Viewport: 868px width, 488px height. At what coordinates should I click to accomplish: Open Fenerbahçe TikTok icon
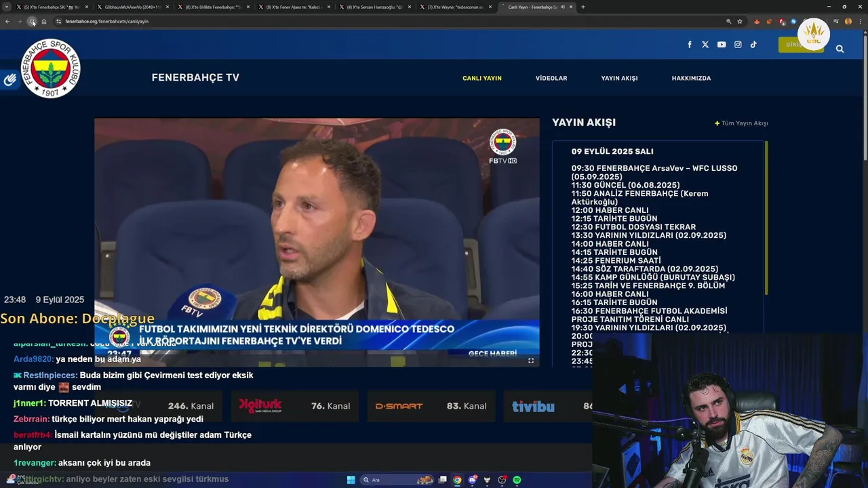753,45
